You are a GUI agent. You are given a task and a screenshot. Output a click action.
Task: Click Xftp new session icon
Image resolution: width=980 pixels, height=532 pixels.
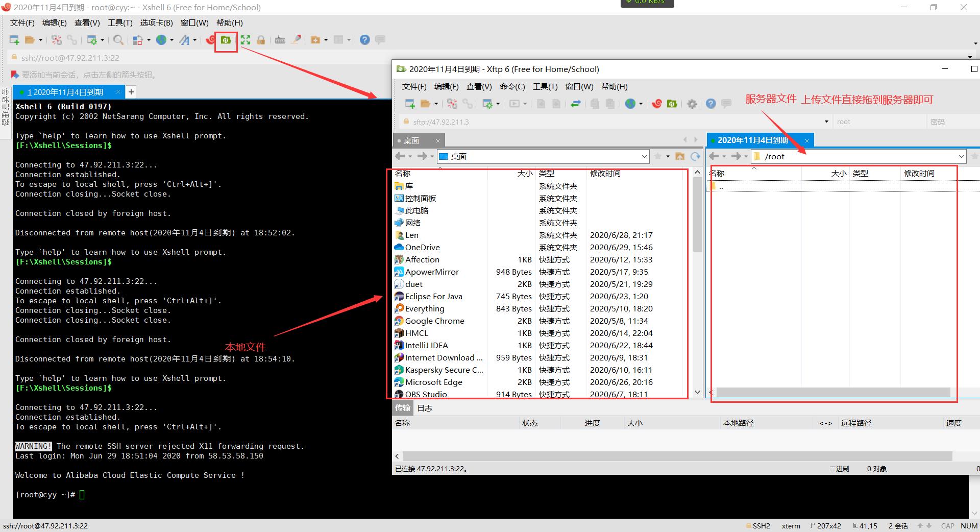click(x=409, y=104)
